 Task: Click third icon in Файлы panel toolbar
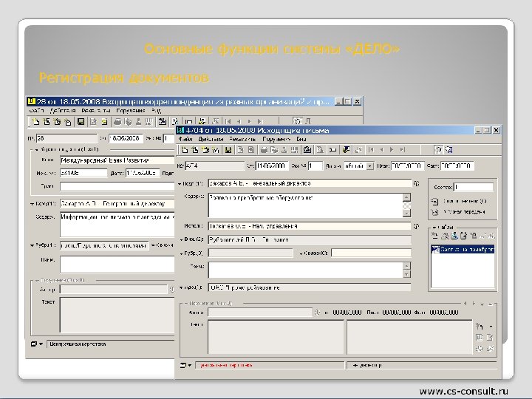point(454,236)
